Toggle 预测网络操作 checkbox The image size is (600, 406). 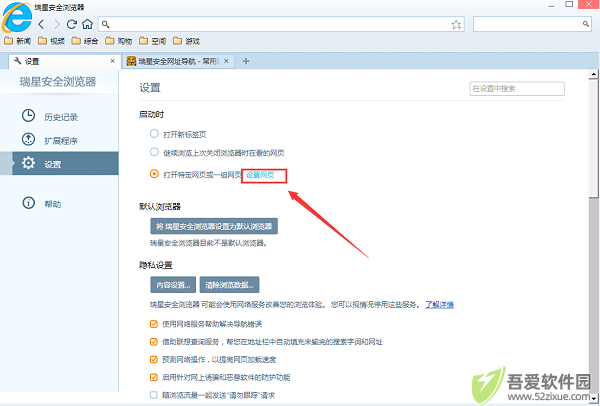[x=153, y=359]
